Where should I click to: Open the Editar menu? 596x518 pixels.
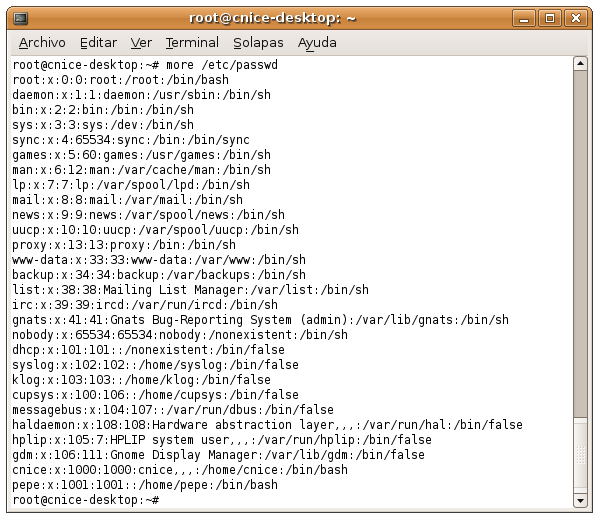[x=98, y=43]
